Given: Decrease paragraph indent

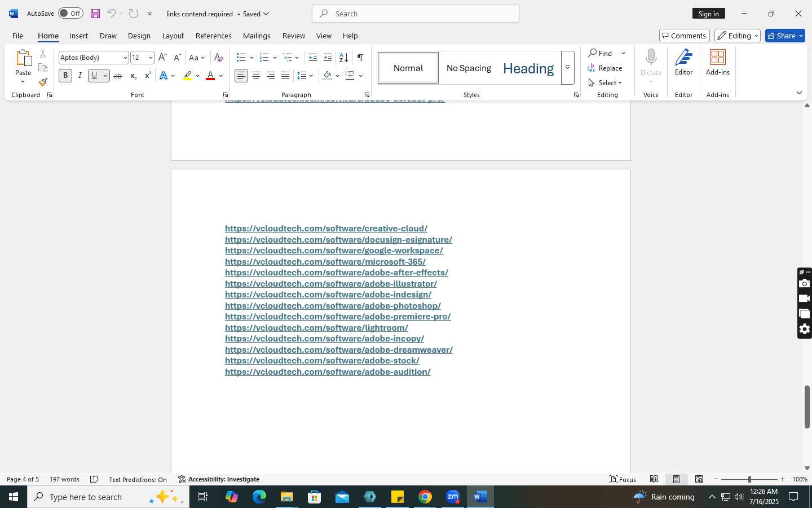Looking at the screenshot, I should point(313,58).
